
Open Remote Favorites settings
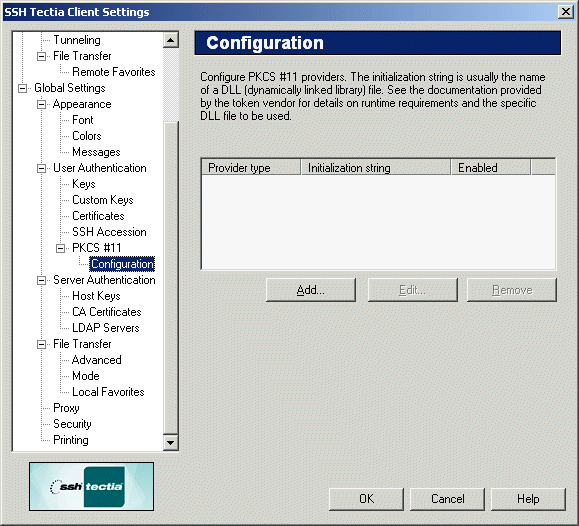point(114,72)
